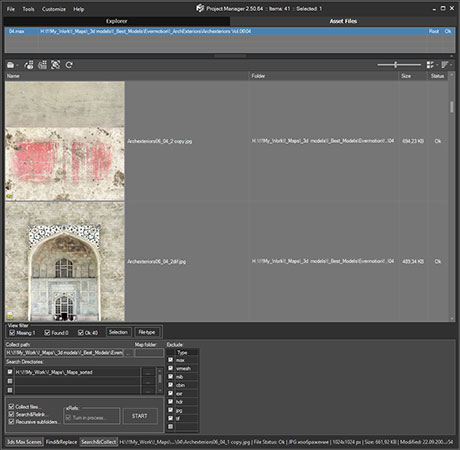The image size is (460, 450).
Task: Click the asset list vertical scrollbar
Action: click(452, 107)
